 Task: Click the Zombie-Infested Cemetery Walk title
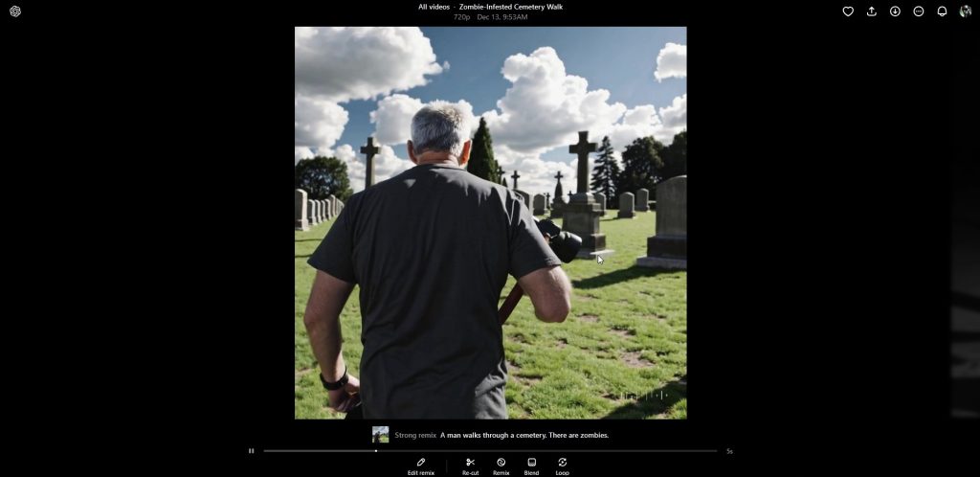click(510, 7)
